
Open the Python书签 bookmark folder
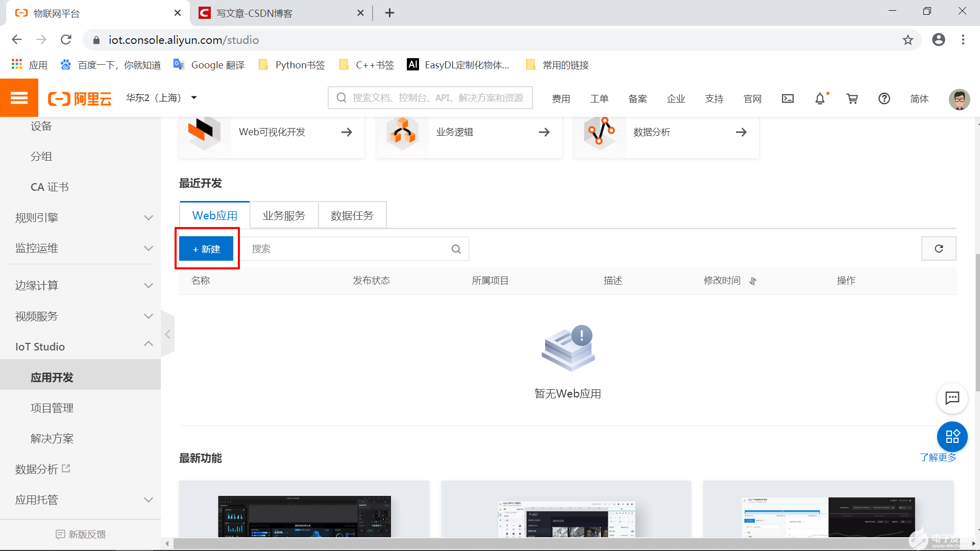[x=292, y=65]
